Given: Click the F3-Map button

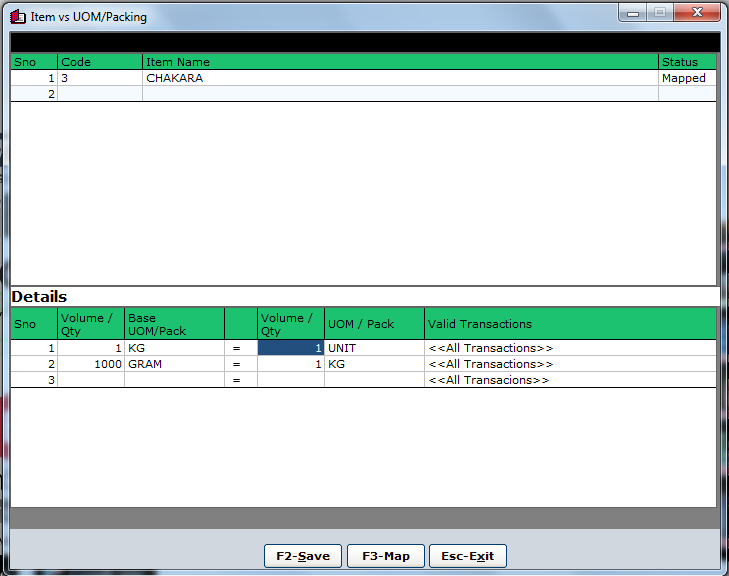Looking at the screenshot, I should coord(386,556).
